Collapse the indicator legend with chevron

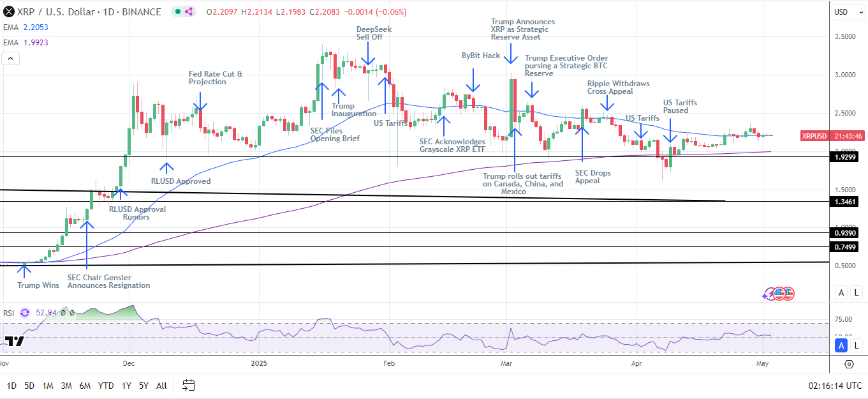(x=10, y=58)
